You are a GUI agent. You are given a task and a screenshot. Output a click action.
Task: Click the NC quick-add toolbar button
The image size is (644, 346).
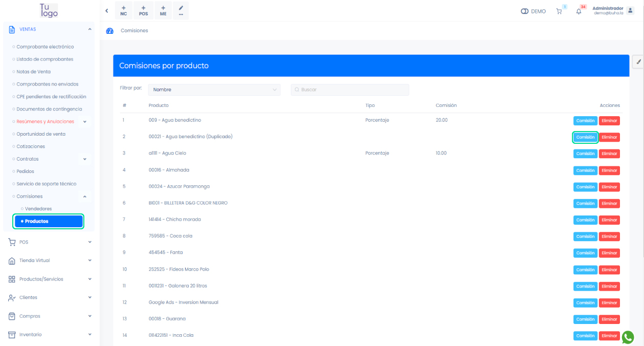click(124, 11)
